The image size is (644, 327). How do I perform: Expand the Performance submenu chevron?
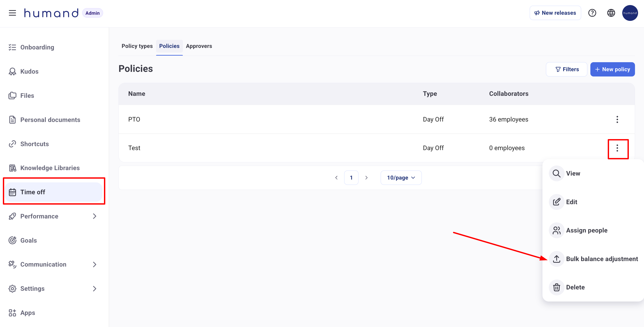coord(95,216)
